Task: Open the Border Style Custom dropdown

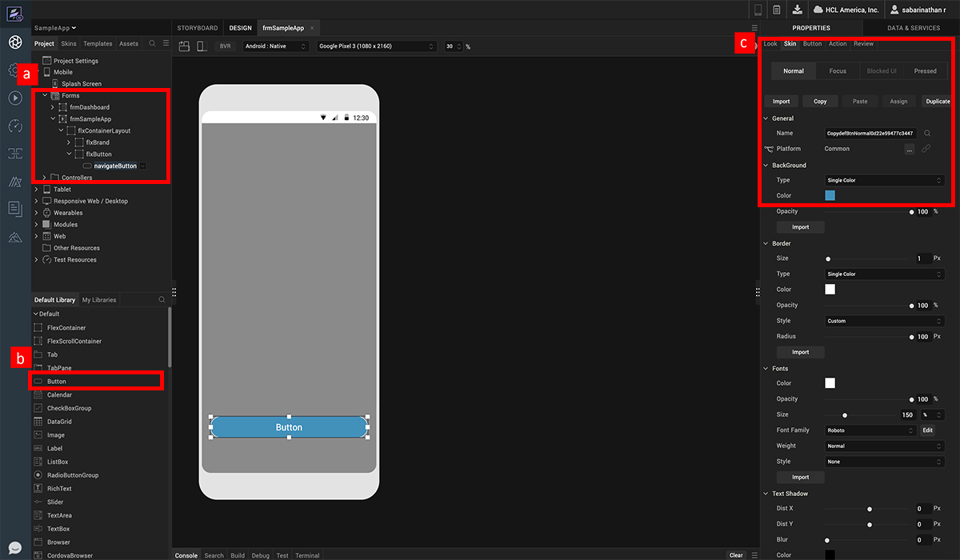Action: click(884, 321)
